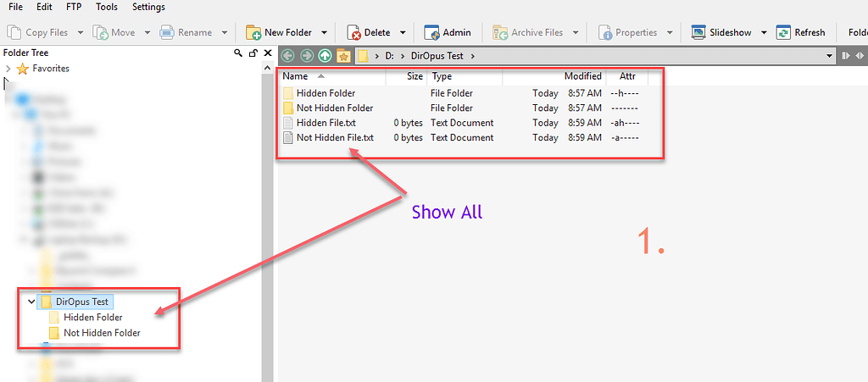Select Not Hidden Folder in the folder tree
The image size is (868, 382).
(102, 333)
